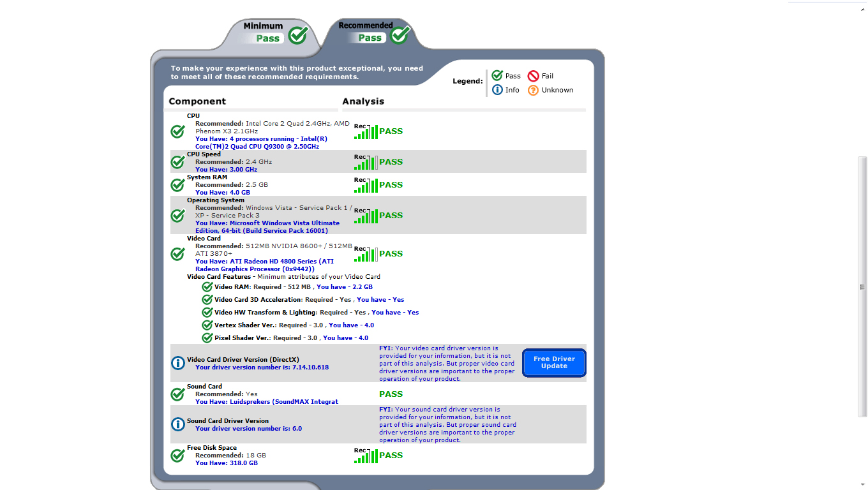The image size is (868, 490).
Task: Click the pass checkmark for CPU Speed
Action: (x=177, y=162)
